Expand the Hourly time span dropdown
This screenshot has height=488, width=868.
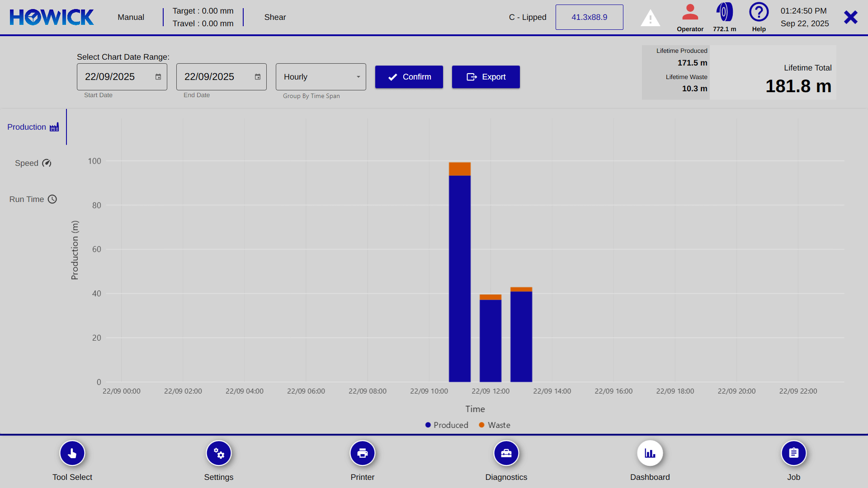321,77
